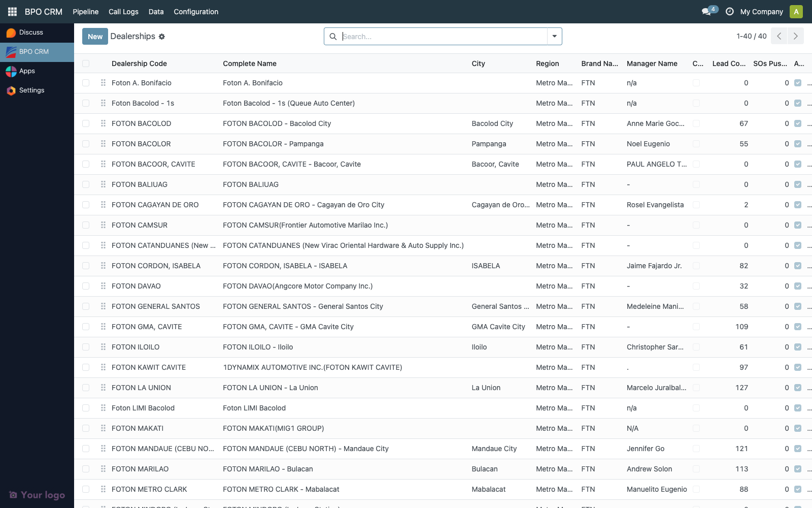
Task: Open the Call Logs menu
Action: click(x=123, y=12)
